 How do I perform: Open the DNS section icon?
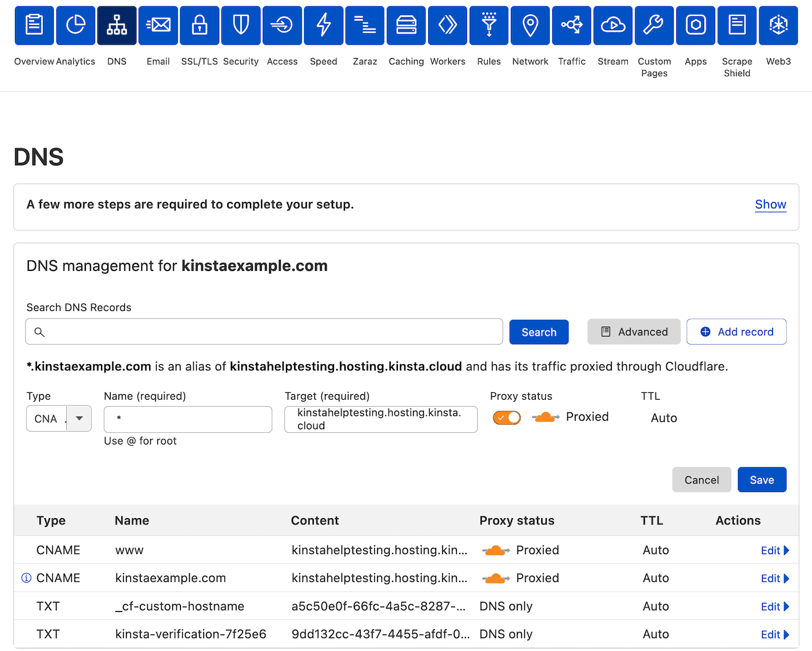pyautogui.click(x=117, y=25)
